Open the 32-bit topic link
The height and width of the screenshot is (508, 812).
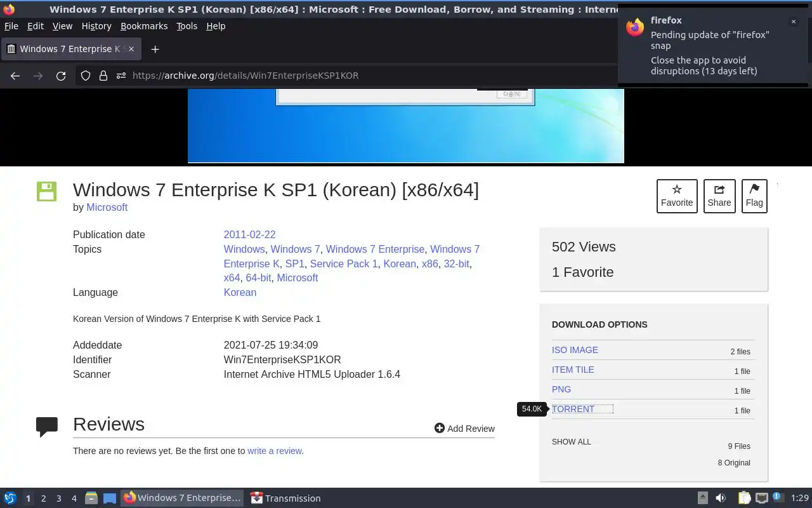coord(457,264)
